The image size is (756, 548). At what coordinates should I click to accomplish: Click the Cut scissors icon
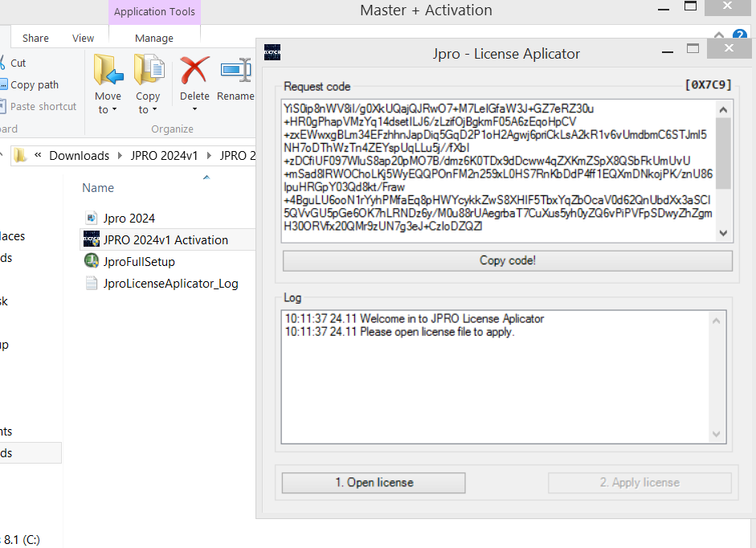[x=2, y=63]
